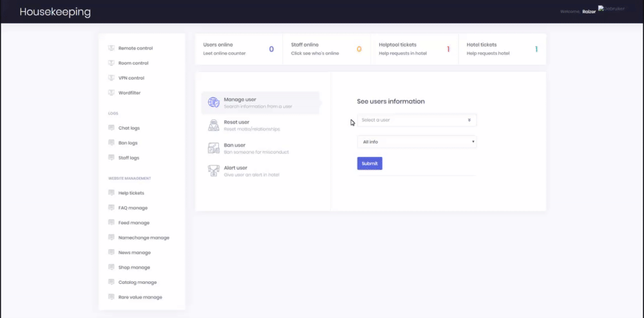Click the Hotel tickets card
This screenshot has height=318, width=644.
502,49
